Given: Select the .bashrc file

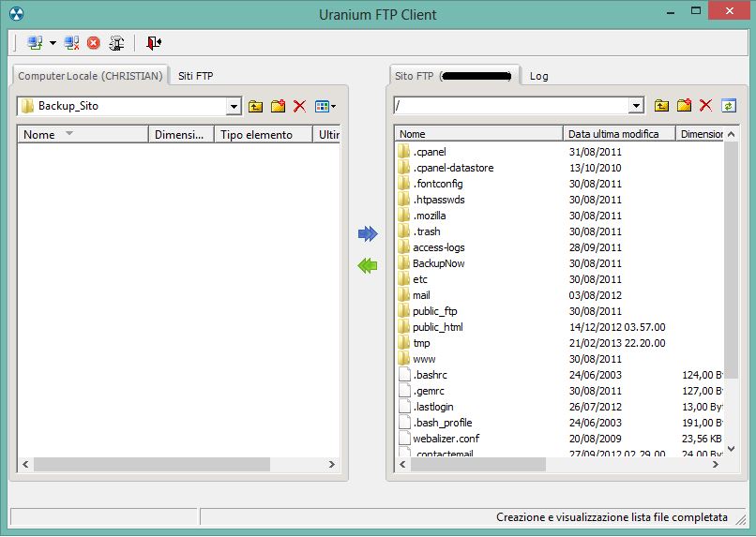Looking at the screenshot, I should (431, 374).
